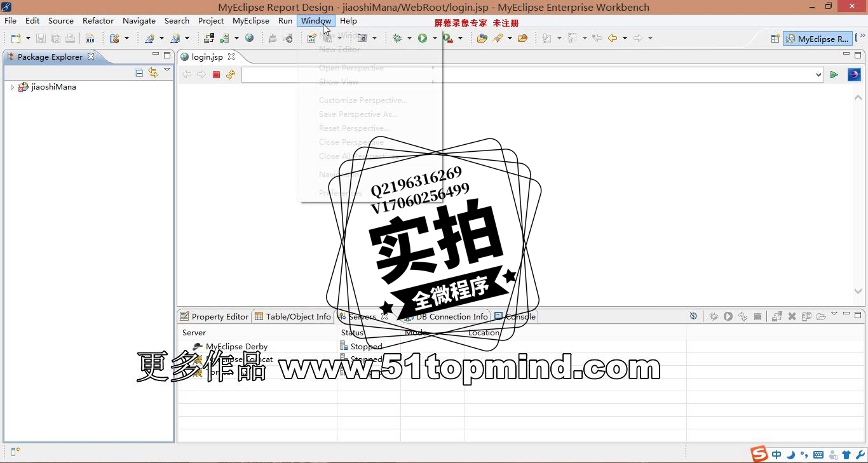
Task: Open the MyEclipse menu
Action: tap(251, 21)
